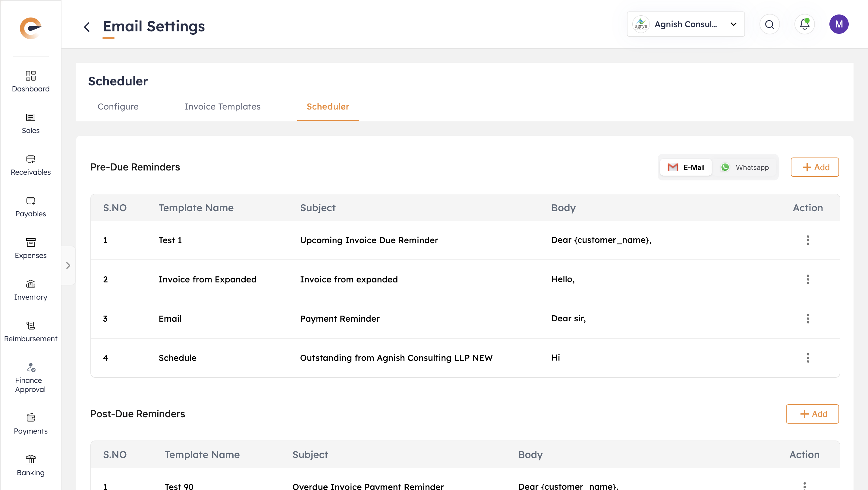Open the Inventory section icon
Viewport: 868px width, 490px height.
[x=31, y=284]
